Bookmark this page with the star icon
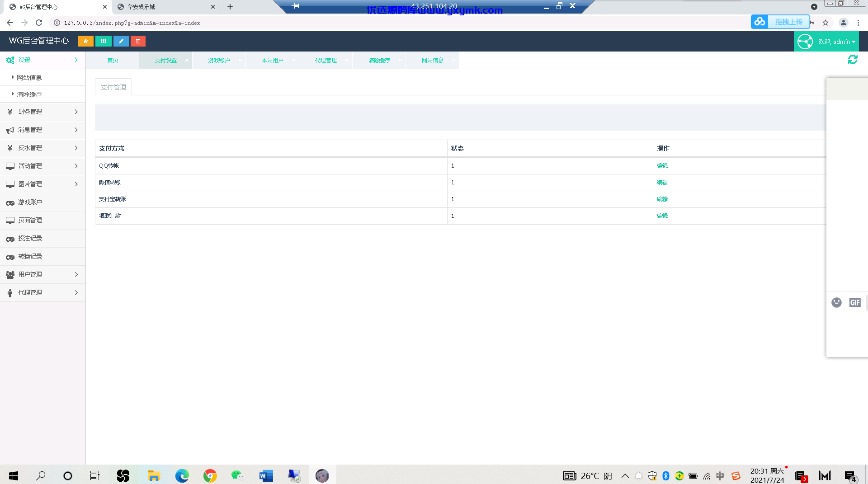The image size is (868, 484). pyautogui.click(x=826, y=23)
